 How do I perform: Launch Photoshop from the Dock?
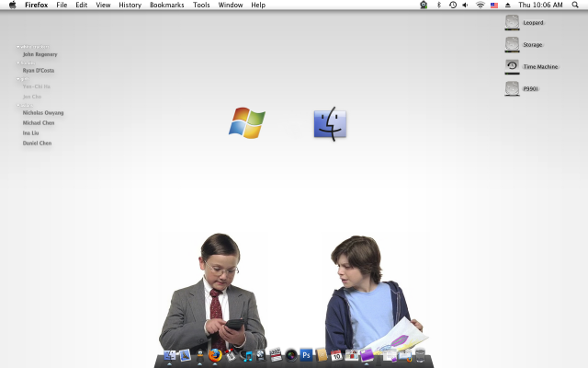click(x=306, y=355)
